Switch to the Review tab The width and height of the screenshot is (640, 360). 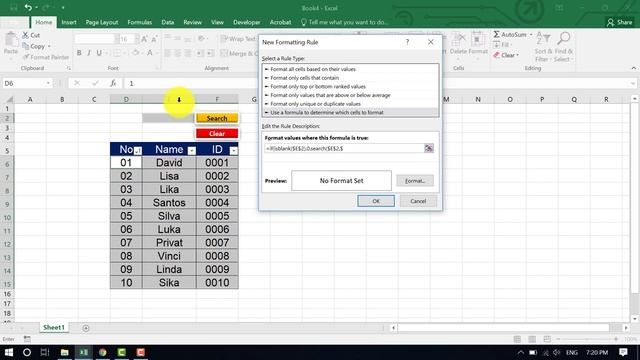(192, 22)
